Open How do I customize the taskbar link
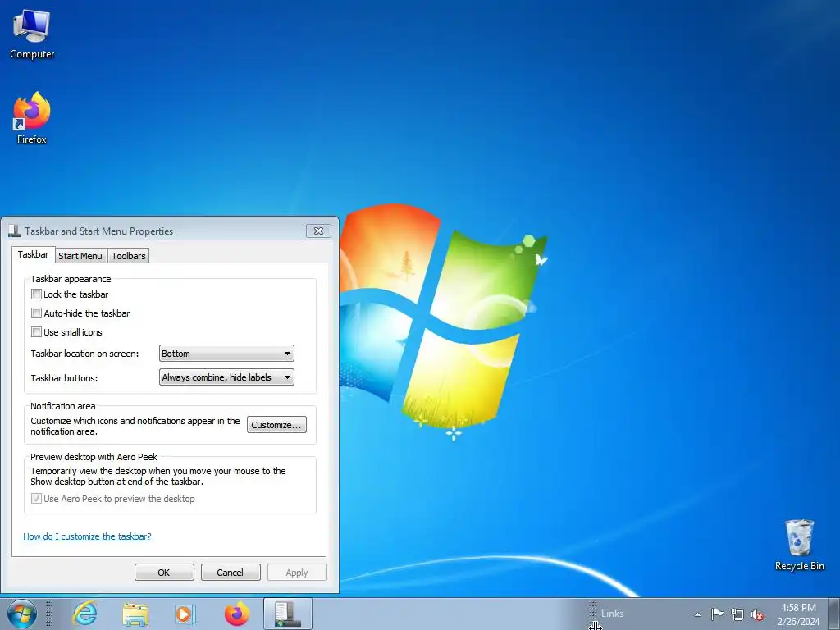The height and width of the screenshot is (630, 840). click(x=87, y=536)
